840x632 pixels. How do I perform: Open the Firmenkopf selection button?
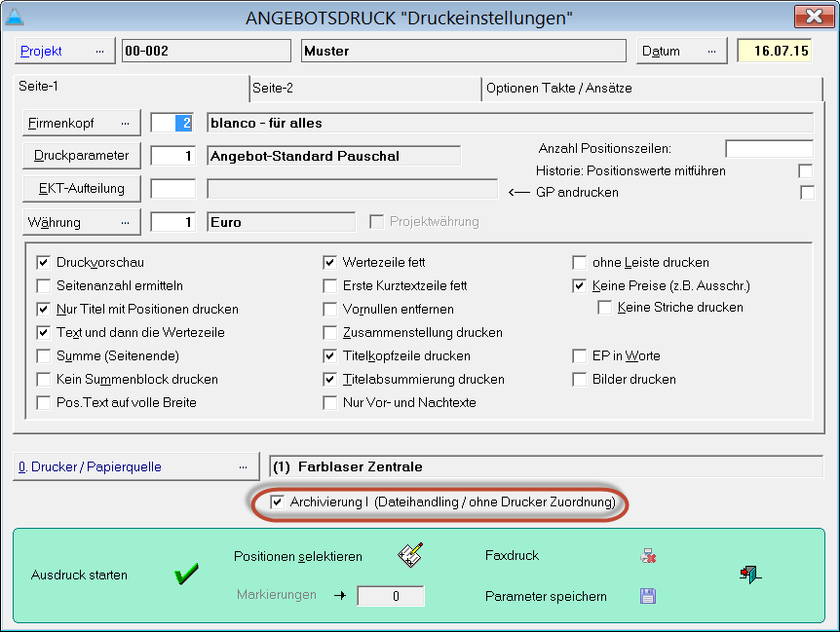[x=82, y=124]
